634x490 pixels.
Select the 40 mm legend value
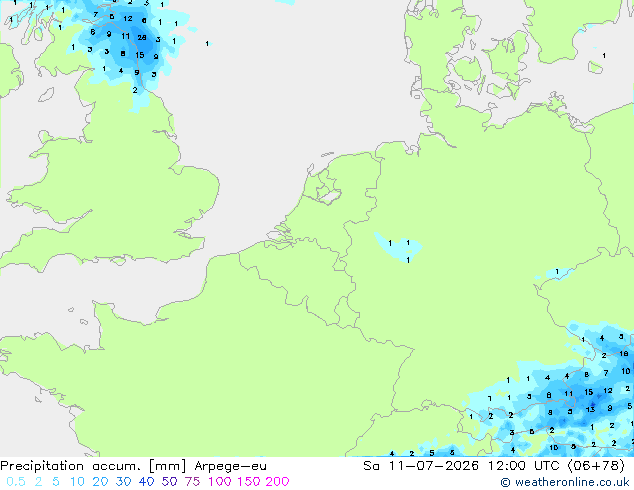click(146, 482)
